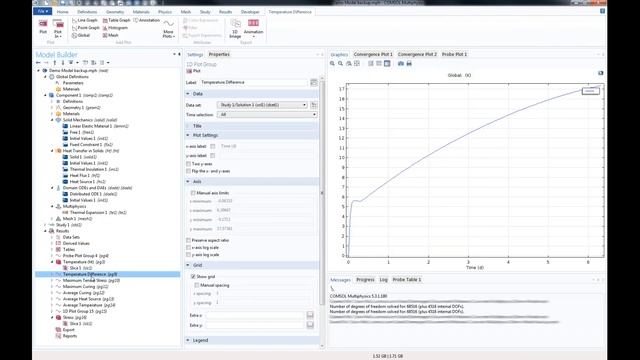Open the Results ribbon tab

pyautogui.click(x=225, y=12)
